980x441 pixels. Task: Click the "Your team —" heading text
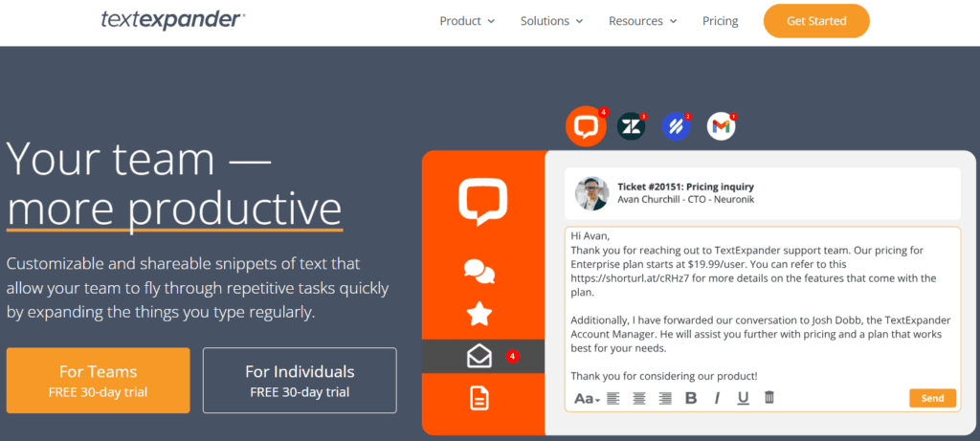tap(139, 158)
